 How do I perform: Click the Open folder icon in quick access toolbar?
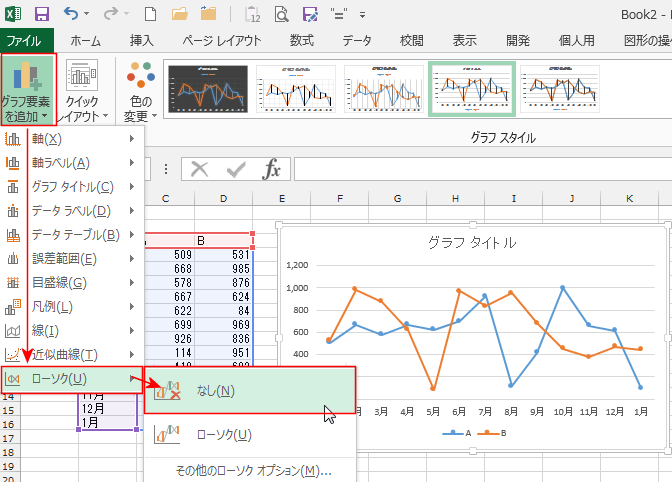(x=181, y=15)
